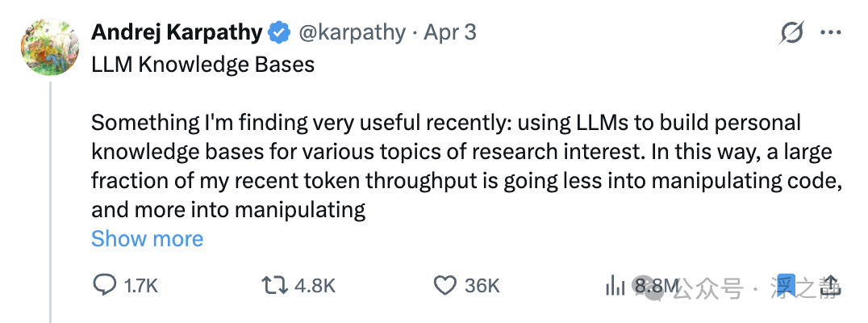Open tweet body paragraph about knowledge bases

point(466,166)
